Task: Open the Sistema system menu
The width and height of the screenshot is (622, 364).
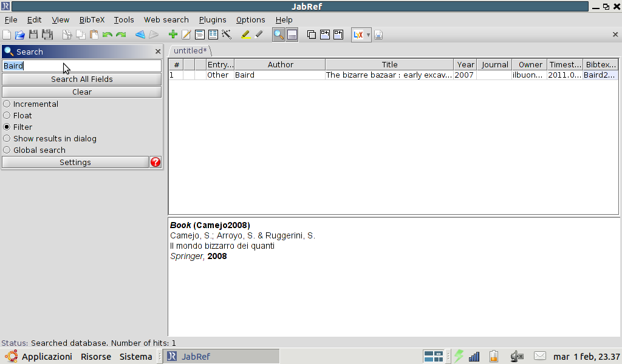Action: [135, 357]
